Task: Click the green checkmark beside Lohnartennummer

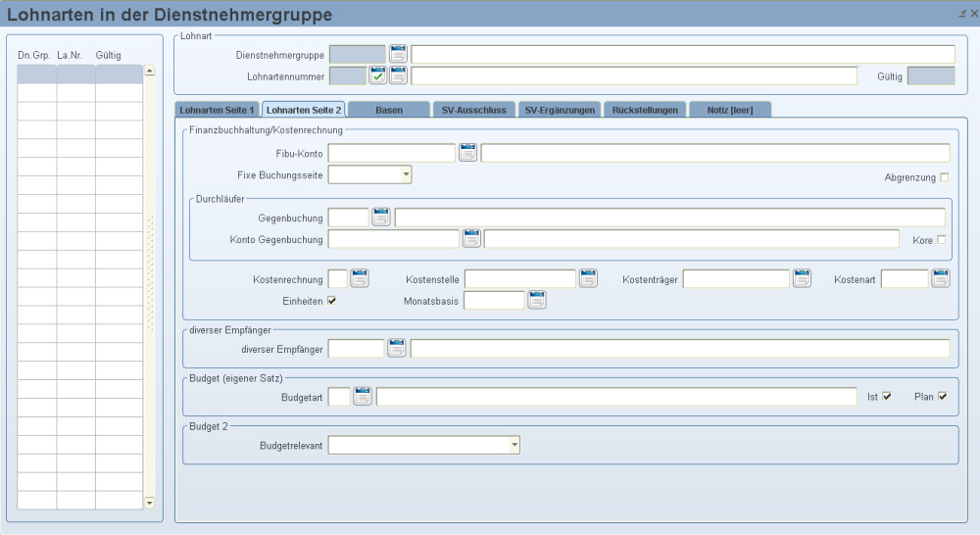Action: tap(377, 75)
